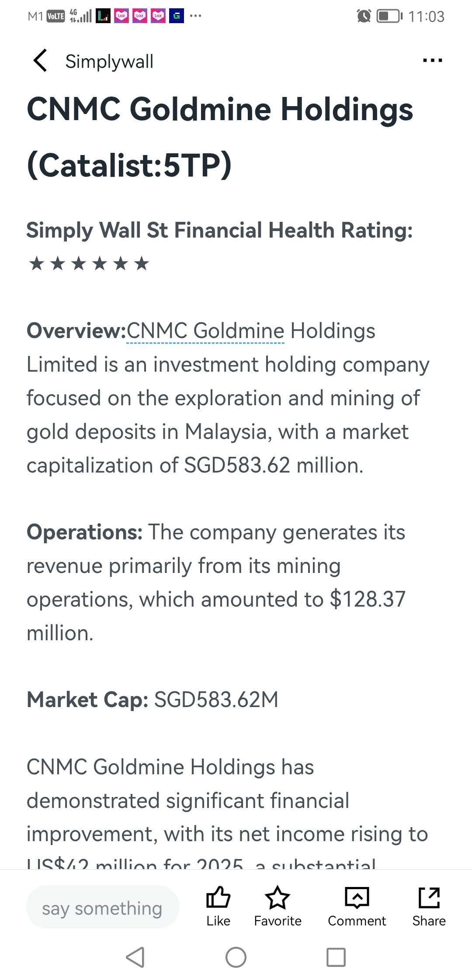The width and height of the screenshot is (472, 980).
Task: Tap the VoLTE status indicator
Action: (56, 17)
